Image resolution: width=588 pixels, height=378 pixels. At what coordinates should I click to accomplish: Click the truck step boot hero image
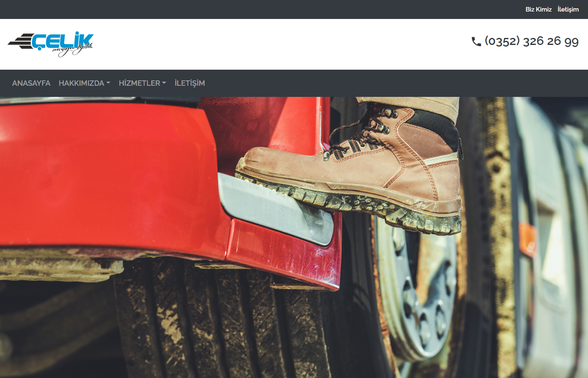point(294,237)
